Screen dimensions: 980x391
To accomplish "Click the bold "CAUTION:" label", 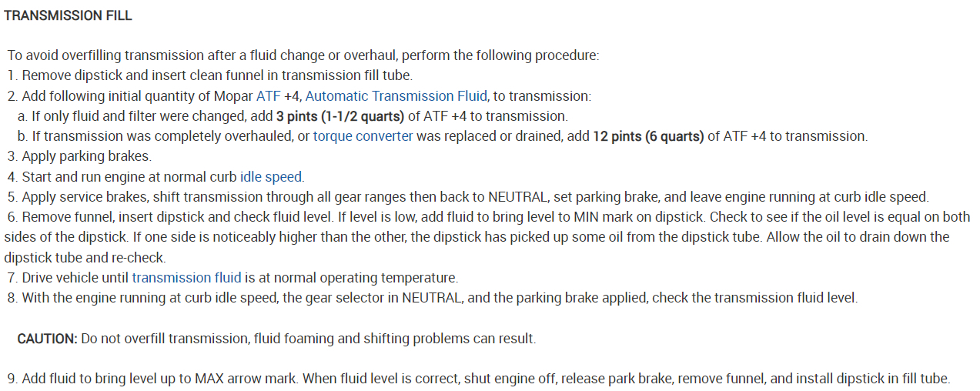I will 47,339.
